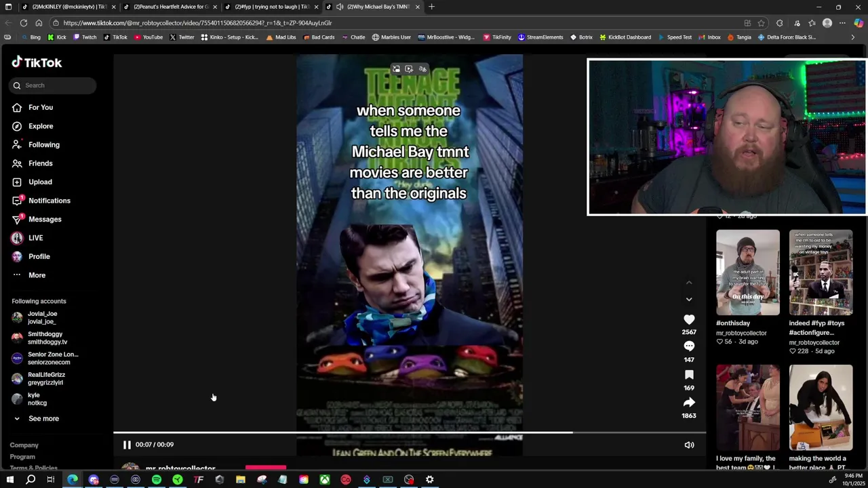Open Xbox app from taskbar
868x488 pixels.
tap(325, 480)
